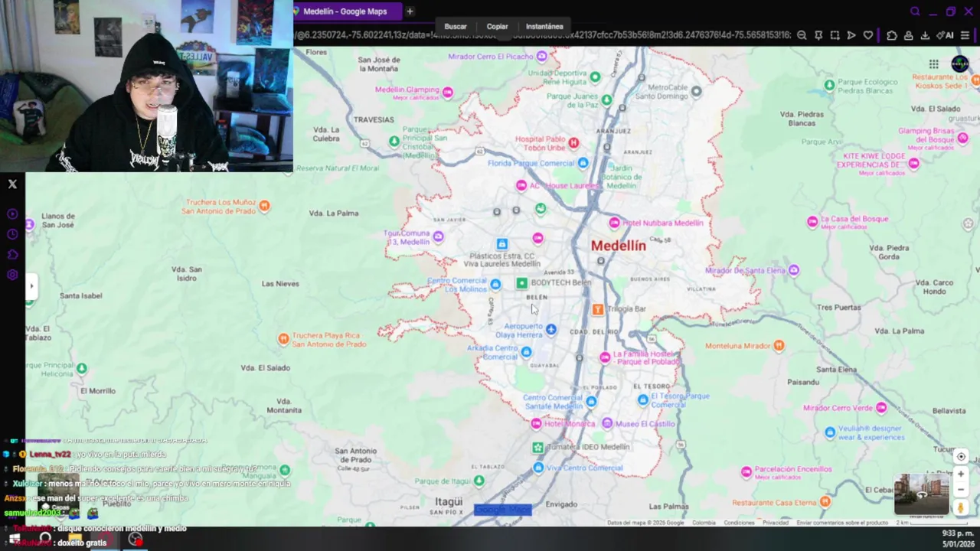Click the Museo El Castillo pin
Image resolution: width=980 pixels, height=551 pixels.
pos(607,423)
